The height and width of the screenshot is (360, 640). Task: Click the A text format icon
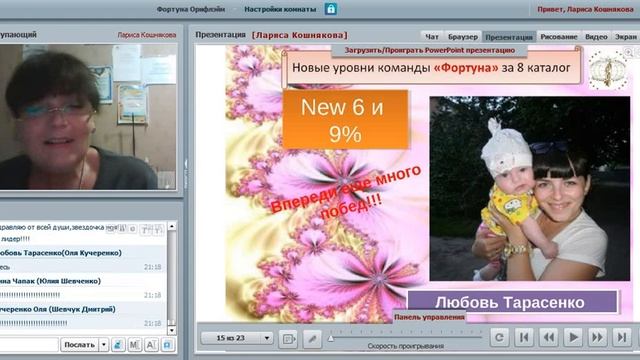tap(151, 345)
